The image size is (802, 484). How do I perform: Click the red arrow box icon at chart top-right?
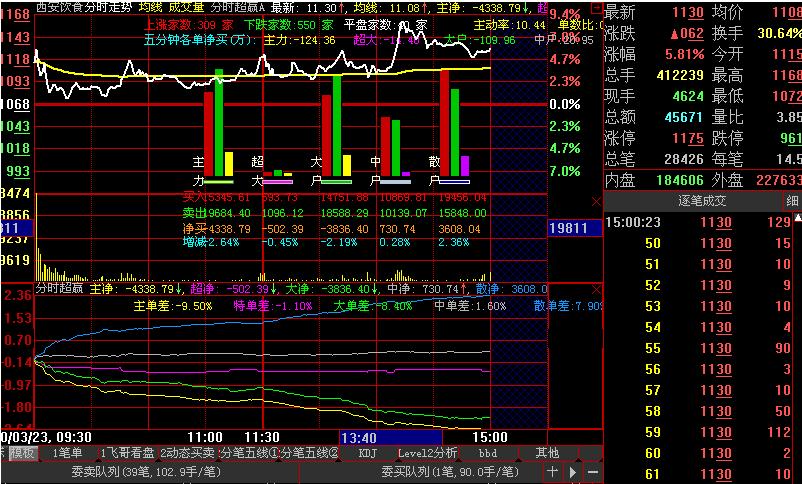pyautogui.click(x=595, y=9)
